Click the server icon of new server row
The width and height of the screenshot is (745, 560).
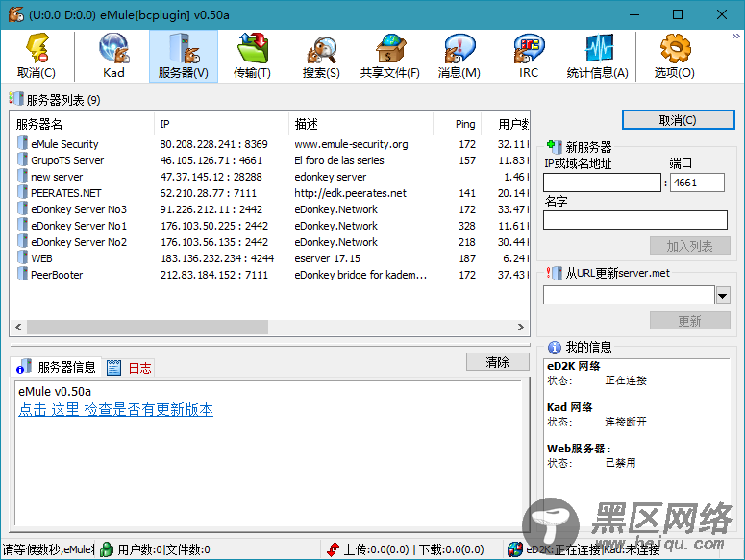[22, 176]
